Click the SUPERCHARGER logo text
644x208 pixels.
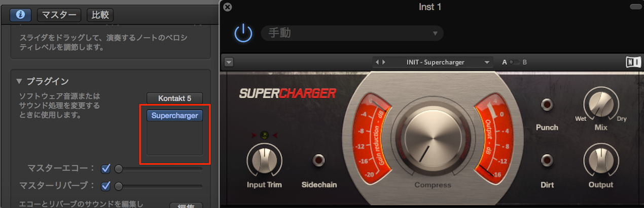288,93
